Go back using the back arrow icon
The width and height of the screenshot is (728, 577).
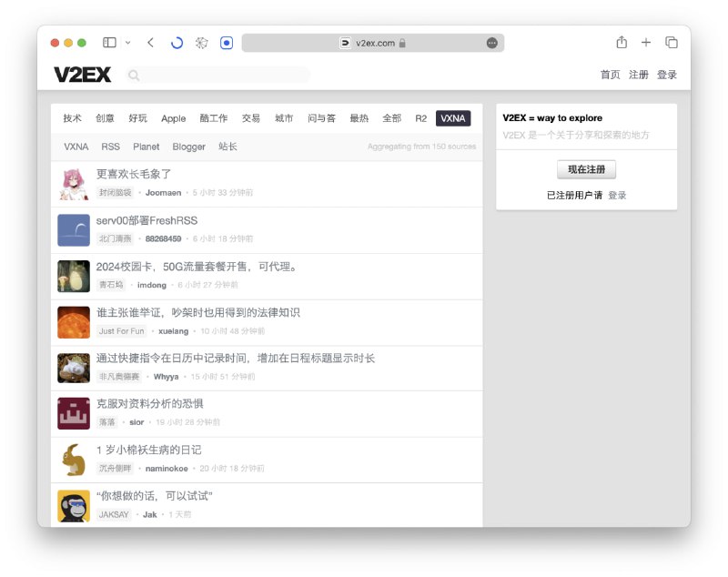[152, 42]
